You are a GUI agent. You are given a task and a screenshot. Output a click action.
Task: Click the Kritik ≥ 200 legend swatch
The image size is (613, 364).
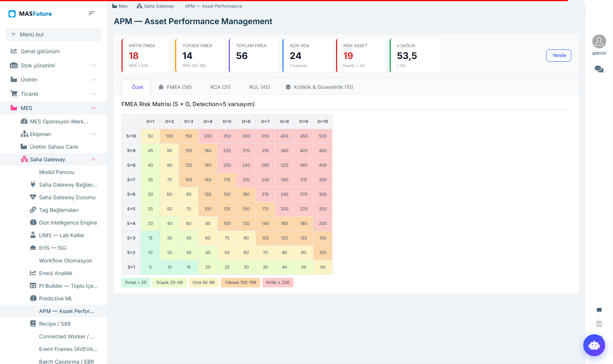click(x=278, y=282)
